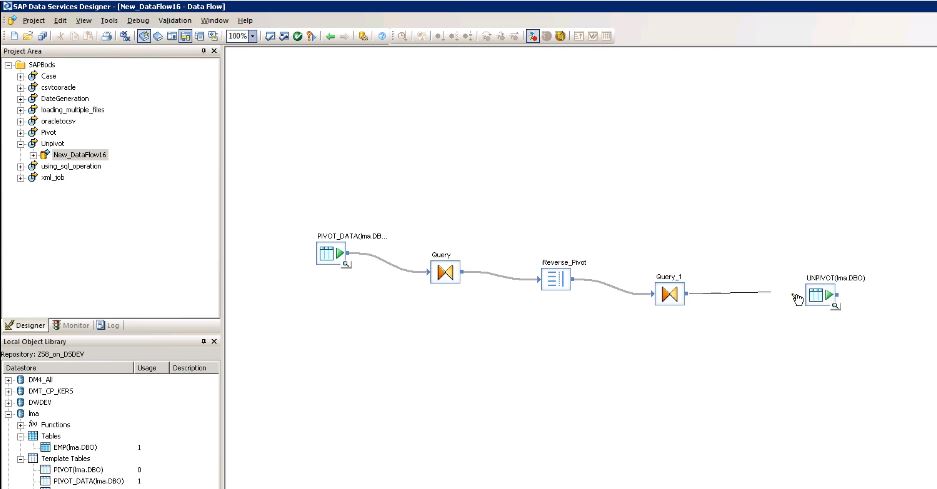
Task: Open the Debug menu
Action: point(138,20)
